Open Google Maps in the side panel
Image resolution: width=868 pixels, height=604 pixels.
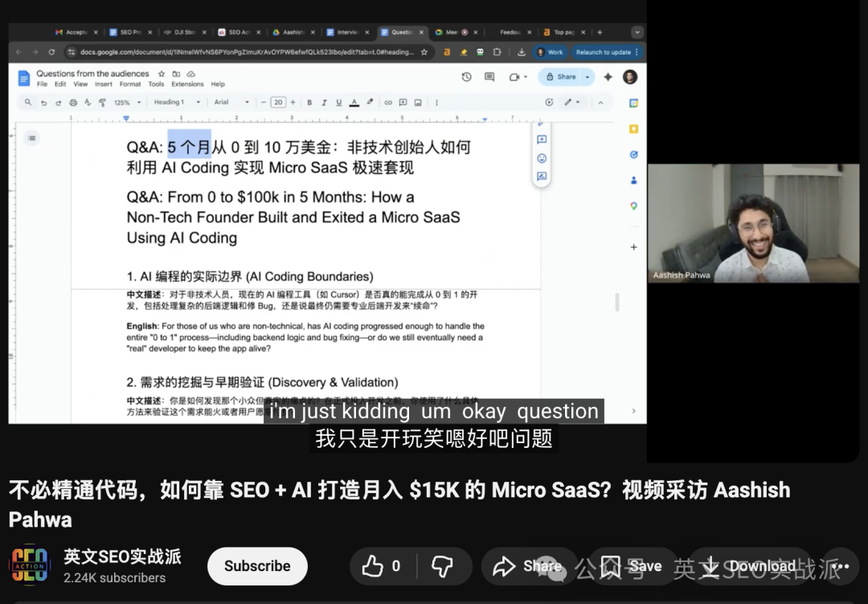(x=634, y=206)
